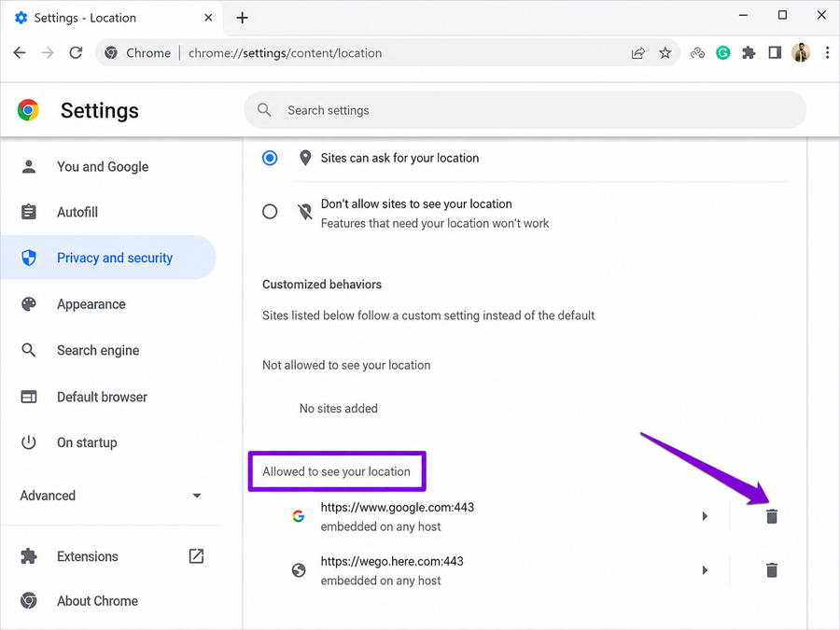Click the crossed-out location icon

[x=305, y=212]
